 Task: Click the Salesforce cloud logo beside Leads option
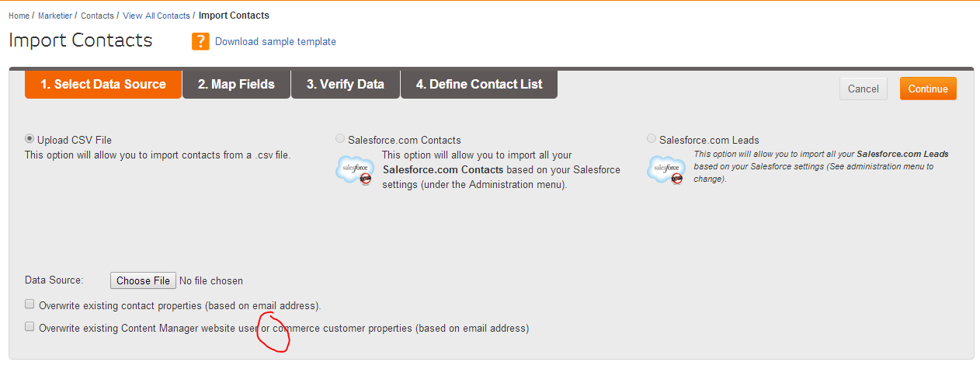pyautogui.click(x=668, y=170)
